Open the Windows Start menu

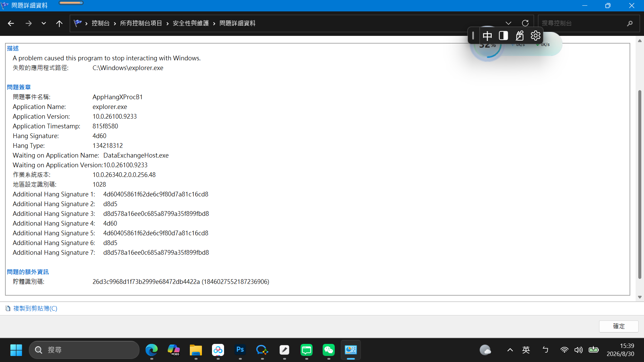tap(16, 350)
